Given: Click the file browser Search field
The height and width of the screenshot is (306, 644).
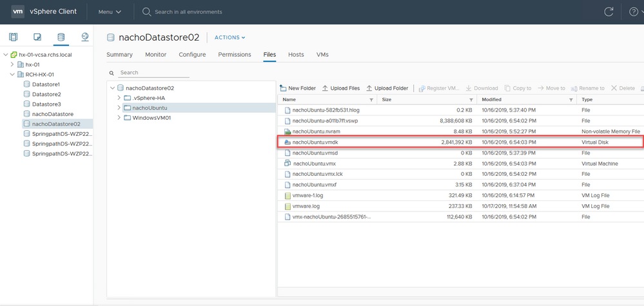Looking at the screenshot, I should coord(155,73).
